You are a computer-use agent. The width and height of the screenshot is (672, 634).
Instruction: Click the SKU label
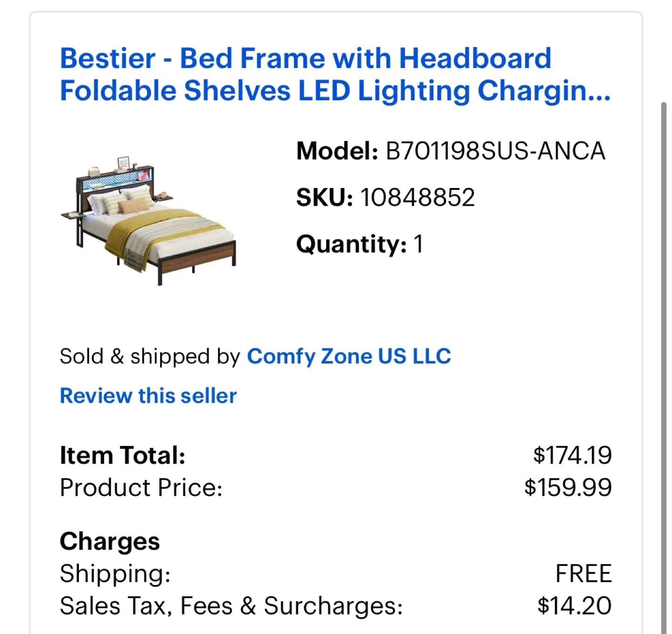324,197
